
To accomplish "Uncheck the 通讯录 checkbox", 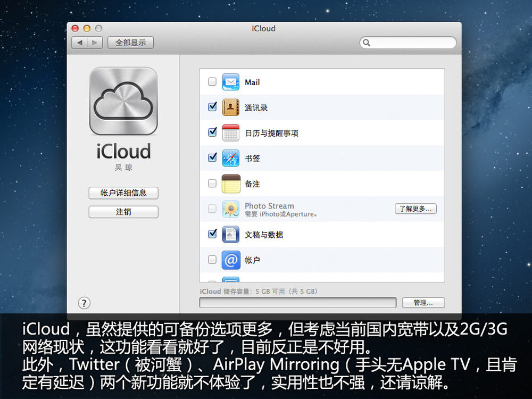I will click(212, 106).
